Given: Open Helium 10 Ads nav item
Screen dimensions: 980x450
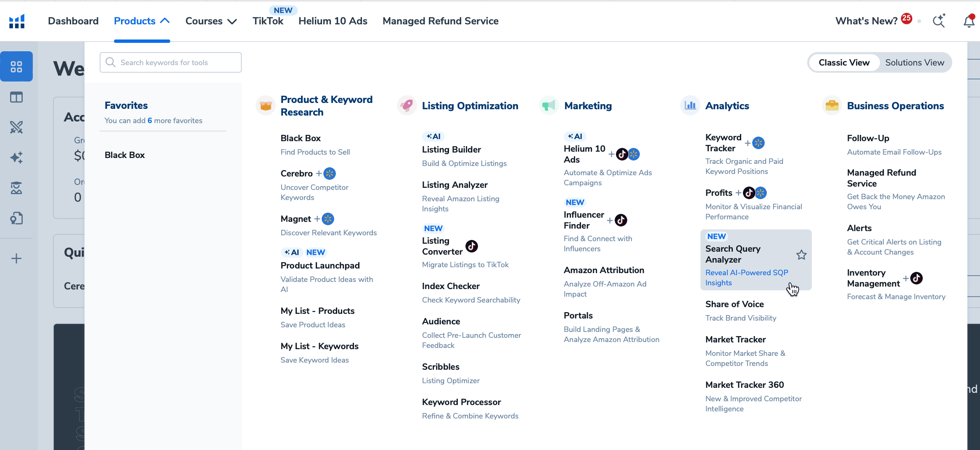Looking at the screenshot, I should pyautogui.click(x=333, y=21).
